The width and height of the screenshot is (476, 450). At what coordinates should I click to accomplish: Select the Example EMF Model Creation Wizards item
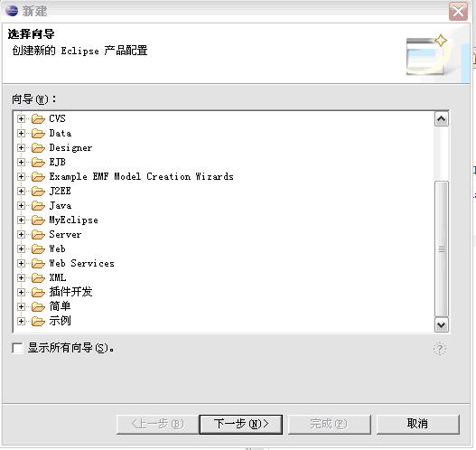pyautogui.click(x=142, y=177)
